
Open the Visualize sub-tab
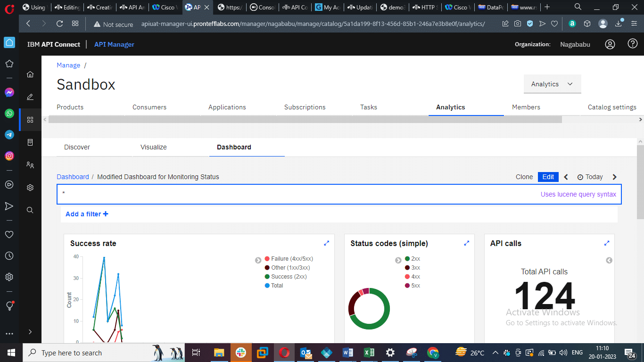154,147
